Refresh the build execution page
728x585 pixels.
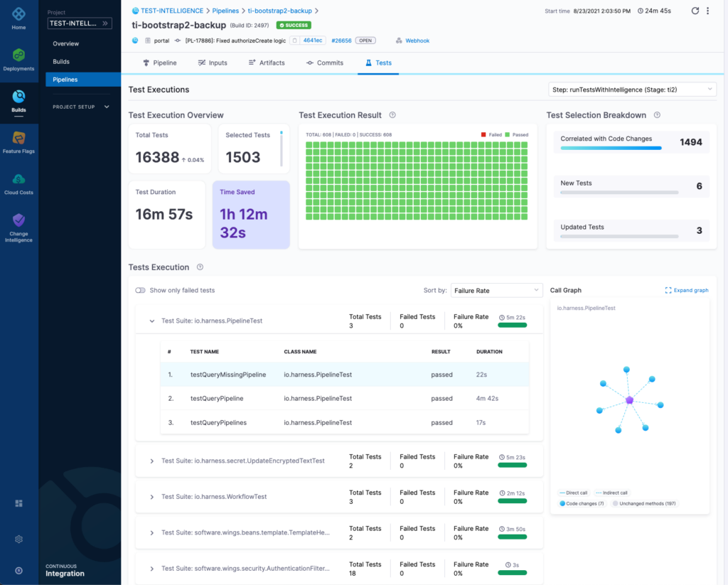click(x=695, y=11)
